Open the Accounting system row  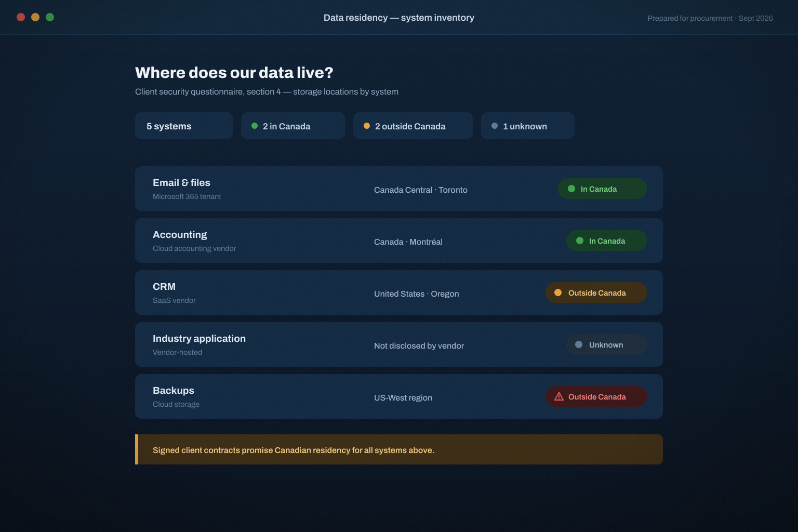pos(399,241)
